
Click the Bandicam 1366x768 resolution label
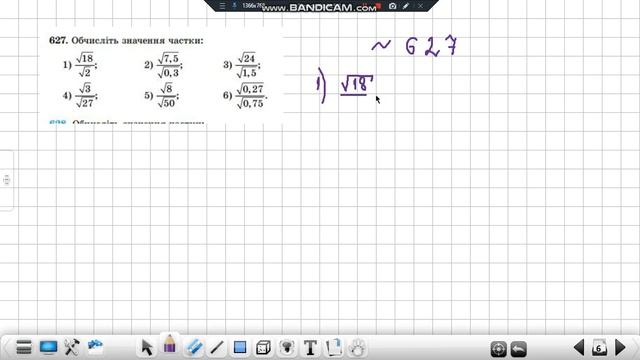pos(253,6)
